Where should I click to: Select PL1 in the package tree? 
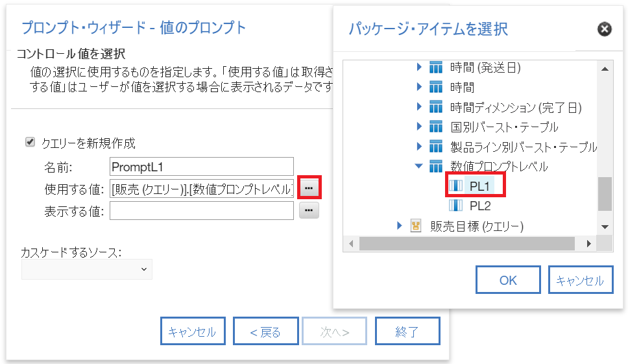coord(479,186)
